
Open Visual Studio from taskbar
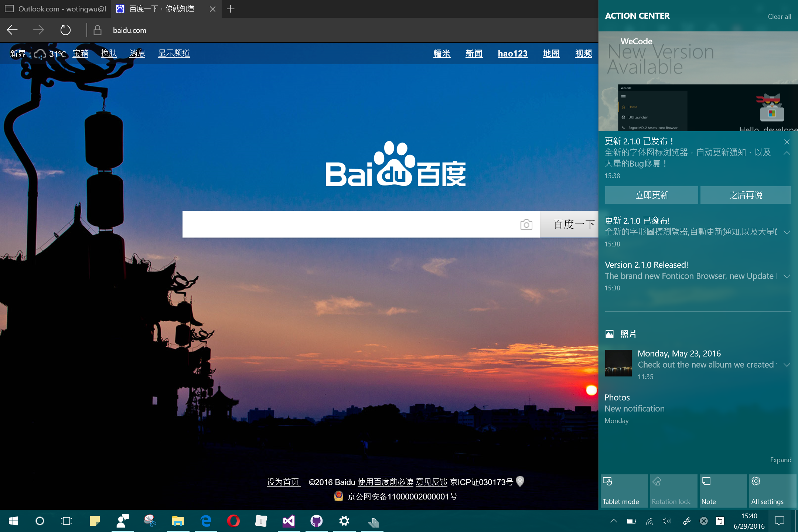coord(289,521)
